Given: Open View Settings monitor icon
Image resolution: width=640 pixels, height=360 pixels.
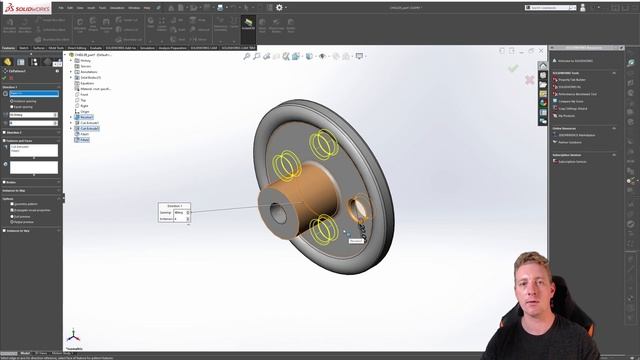Looking at the screenshot, I should [359, 56].
